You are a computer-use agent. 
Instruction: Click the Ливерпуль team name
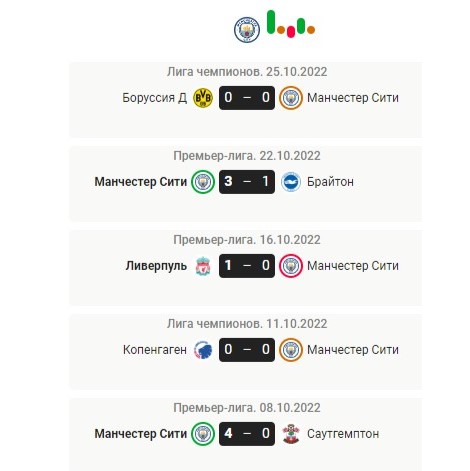(x=156, y=266)
